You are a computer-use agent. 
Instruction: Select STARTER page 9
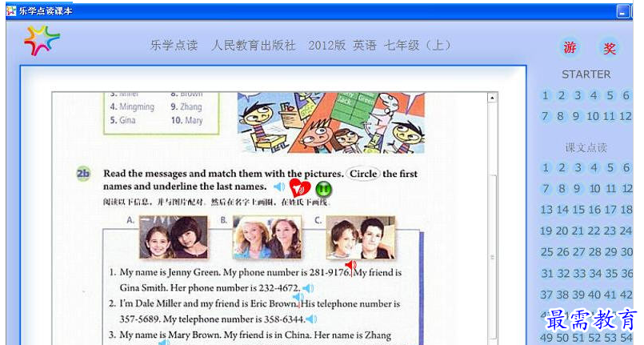tap(576, 116)
